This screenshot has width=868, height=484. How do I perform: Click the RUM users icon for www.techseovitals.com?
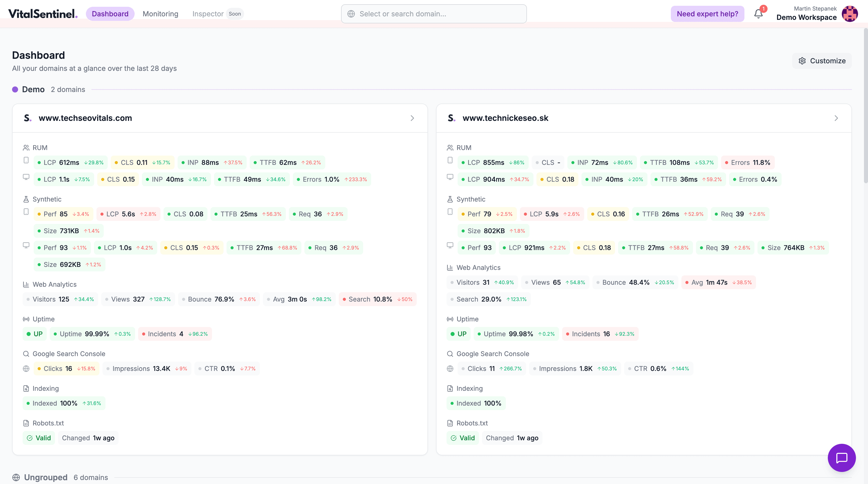click(x=26, y=147)
